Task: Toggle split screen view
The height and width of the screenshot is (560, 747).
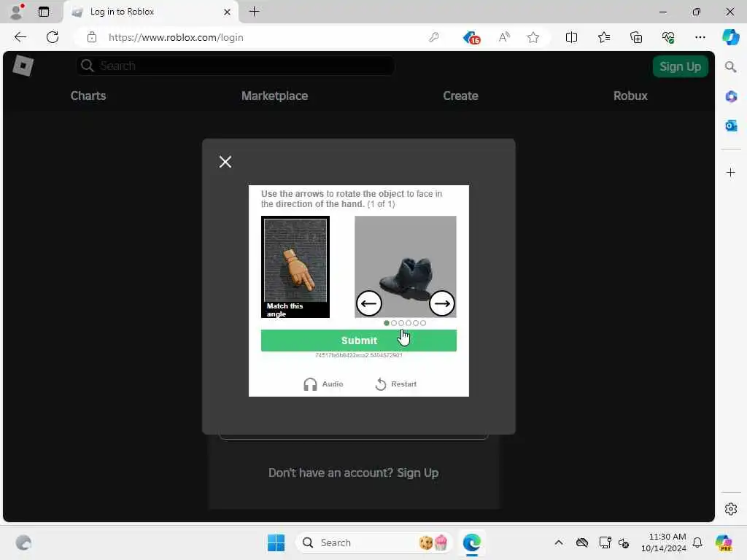Action: coord(571,37)
